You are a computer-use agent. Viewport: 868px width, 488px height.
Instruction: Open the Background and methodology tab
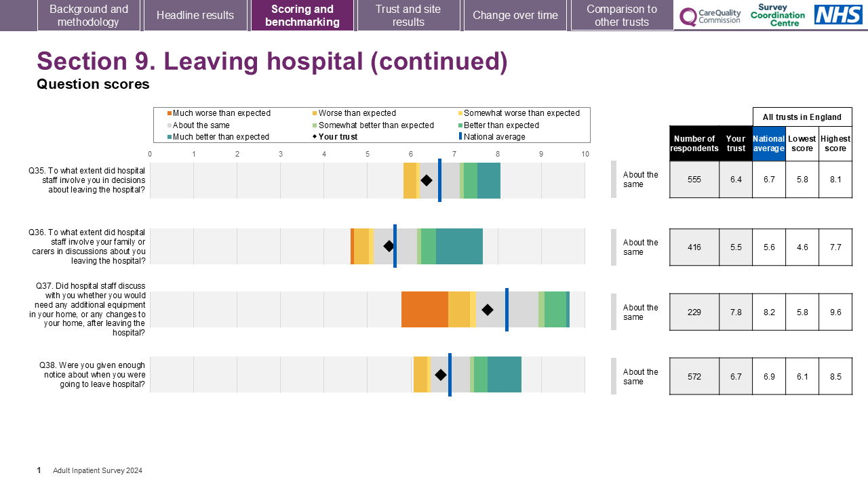pyautogui.click(x=89, y=16)
